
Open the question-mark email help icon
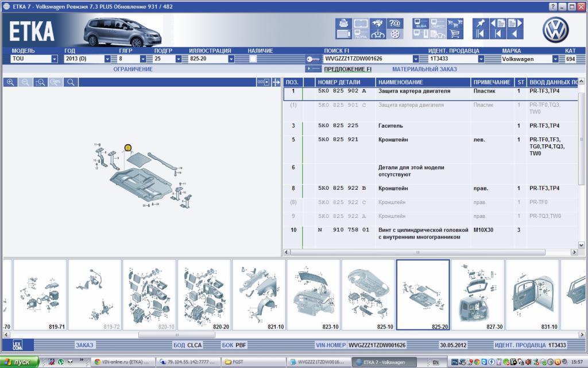click(x=395, y=23)
